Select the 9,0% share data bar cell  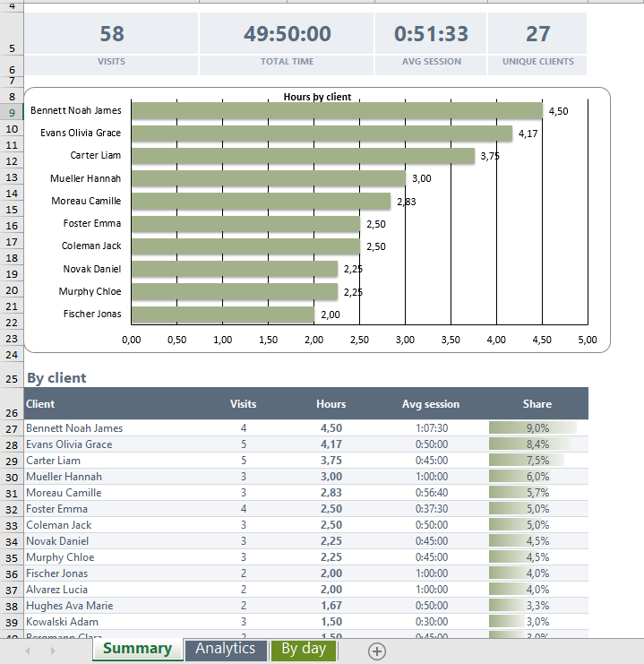click(x=537, y=428)
